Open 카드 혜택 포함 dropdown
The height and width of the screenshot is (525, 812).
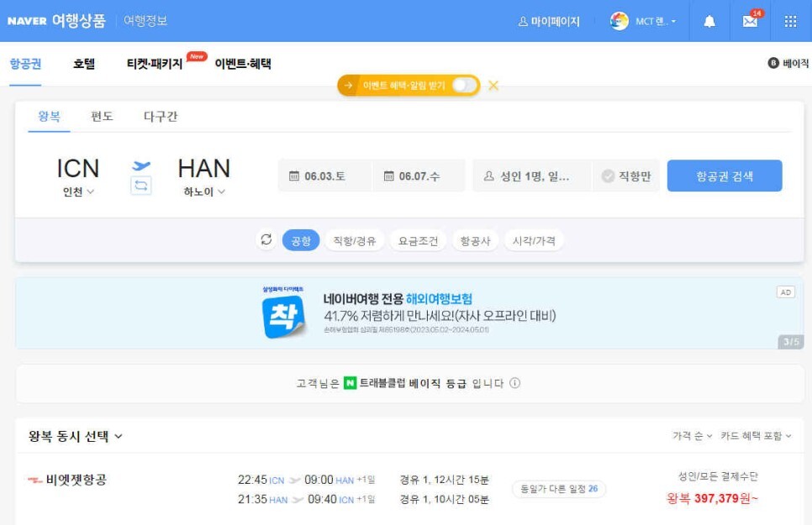[x=756, y=436]
